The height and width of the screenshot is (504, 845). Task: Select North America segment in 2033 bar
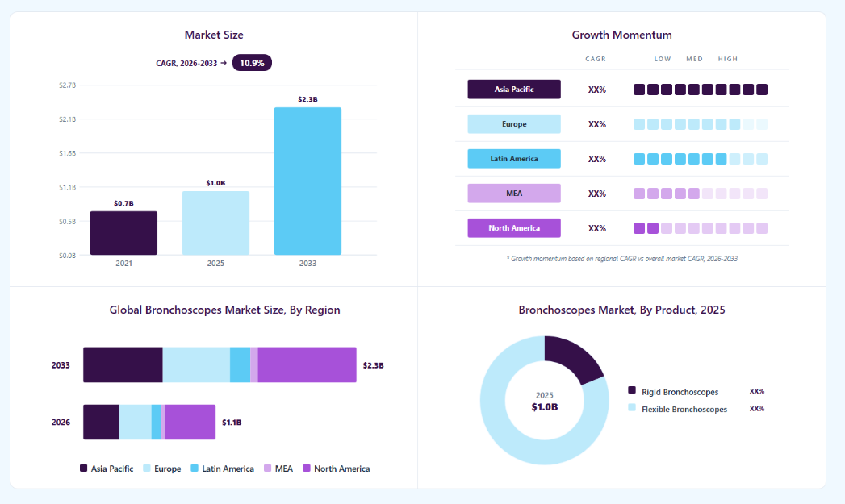[x=307, y=365]
